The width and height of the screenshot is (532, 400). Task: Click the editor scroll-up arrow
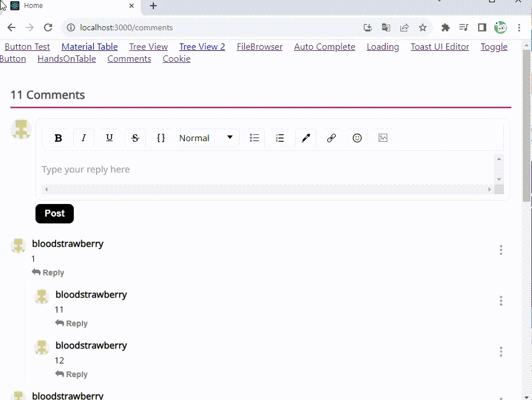pos(499,159)
